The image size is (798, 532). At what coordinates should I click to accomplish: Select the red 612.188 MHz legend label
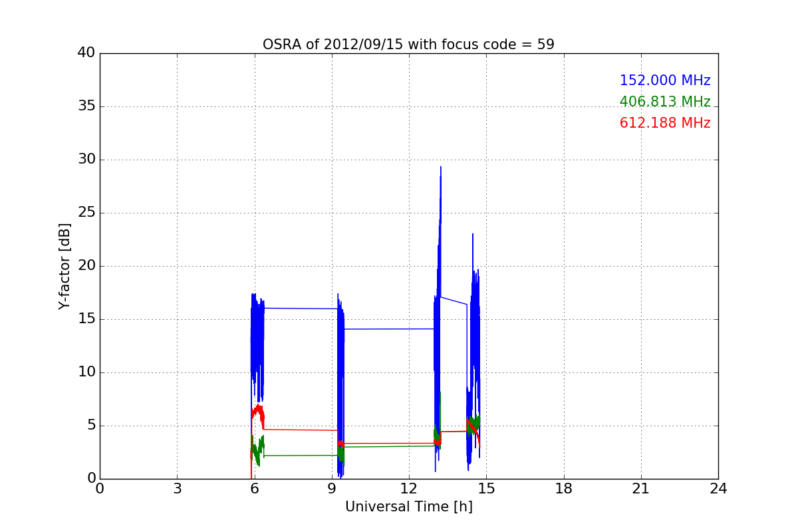[x=665, y=123]
